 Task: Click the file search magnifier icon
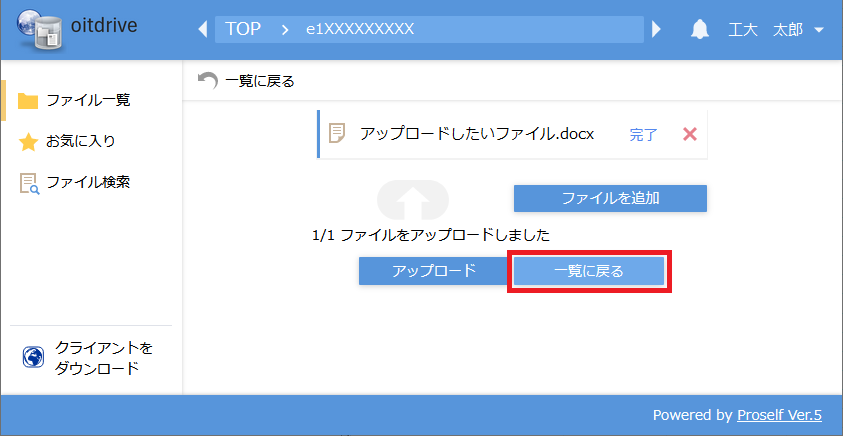28,183
